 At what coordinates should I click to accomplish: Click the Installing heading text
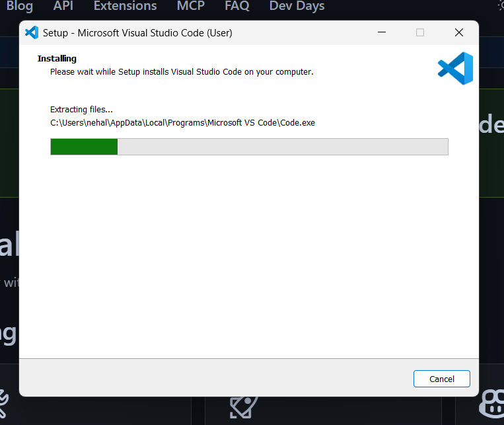coord(57,58)
